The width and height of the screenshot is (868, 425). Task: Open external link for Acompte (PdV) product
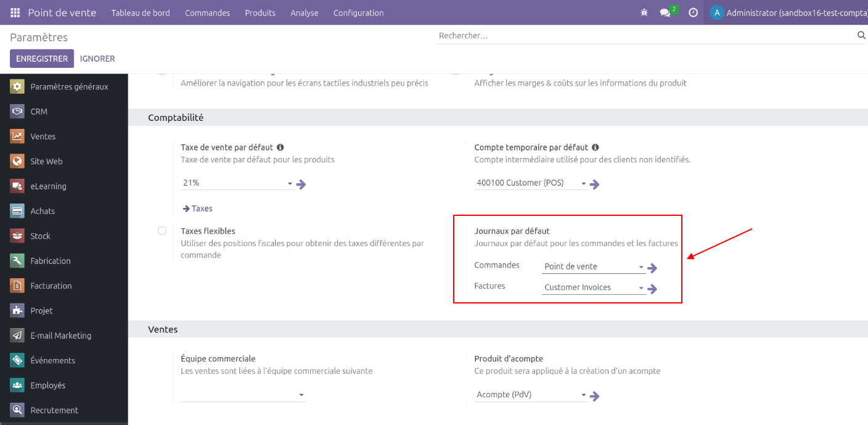[595, 396]
